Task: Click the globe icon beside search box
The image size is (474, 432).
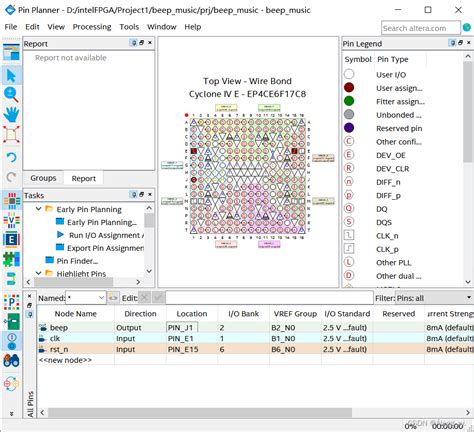Action: [x=467, y=28]
